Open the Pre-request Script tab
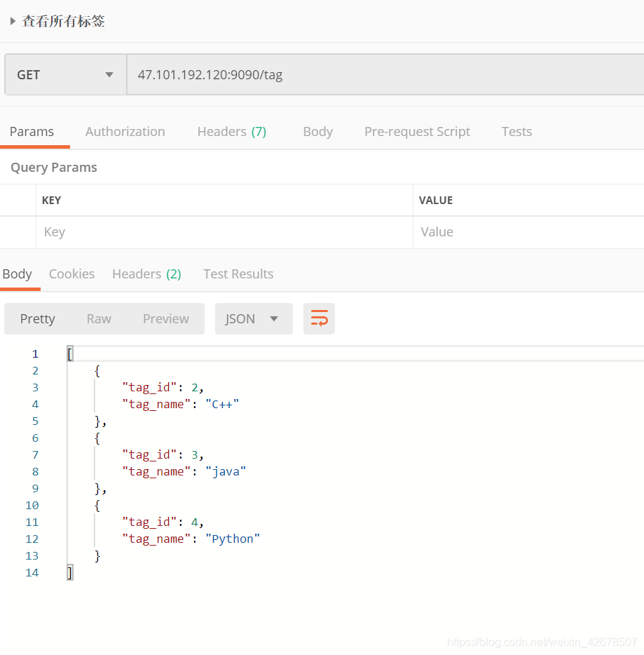The image size is (644, 655). click(418, 132)
